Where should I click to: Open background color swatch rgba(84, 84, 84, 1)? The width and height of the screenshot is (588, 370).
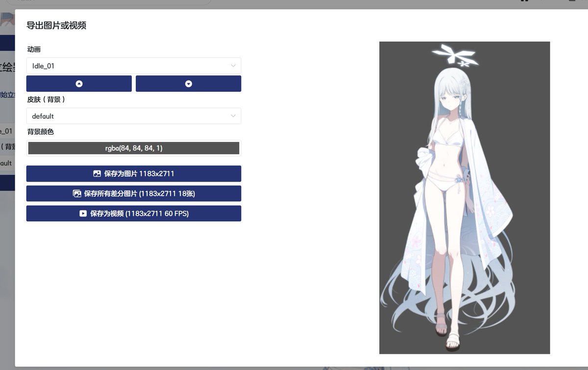click(x=133, y=148)
